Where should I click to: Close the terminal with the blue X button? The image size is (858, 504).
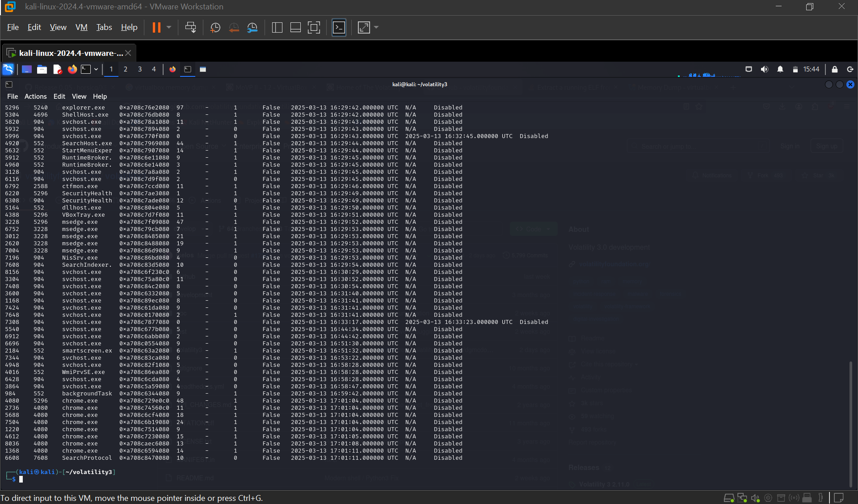point(850,84)
